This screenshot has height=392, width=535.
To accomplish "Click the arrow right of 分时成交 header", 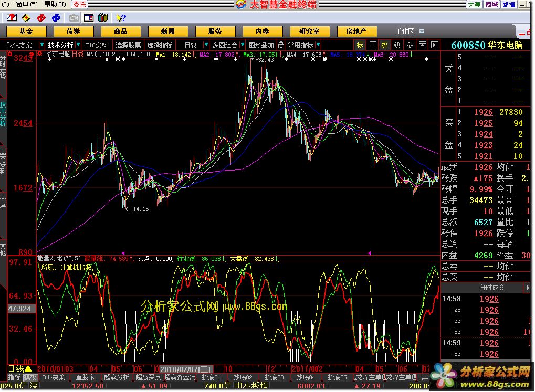I will [528, 288].
